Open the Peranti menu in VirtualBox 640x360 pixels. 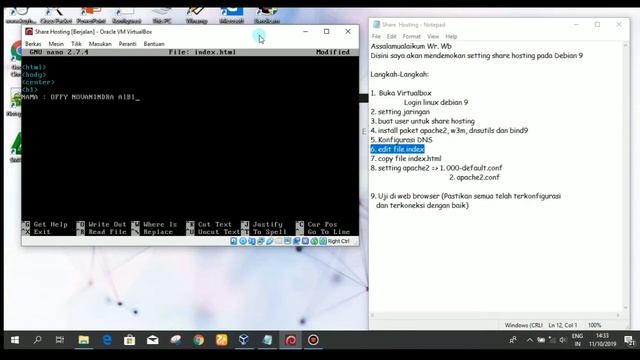pyautogui.click(x=127, y=44)
